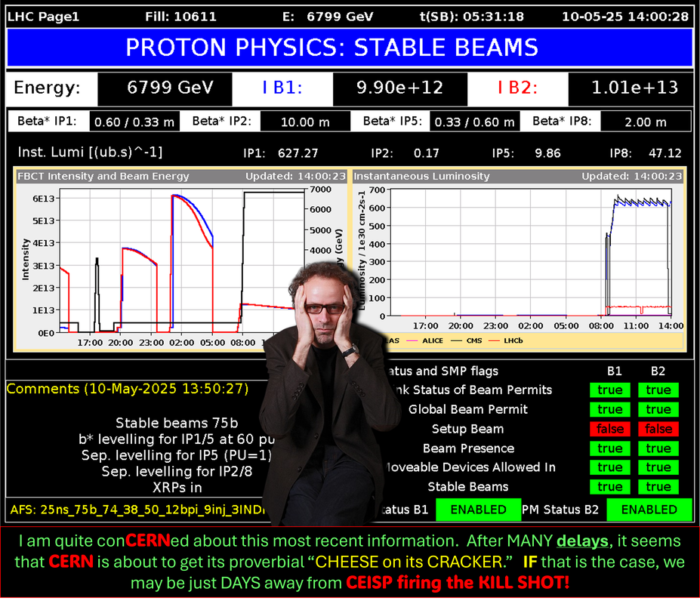Select the XRPs in comment line
This screenshot has width=700, height=604.
tap(177, 487)
